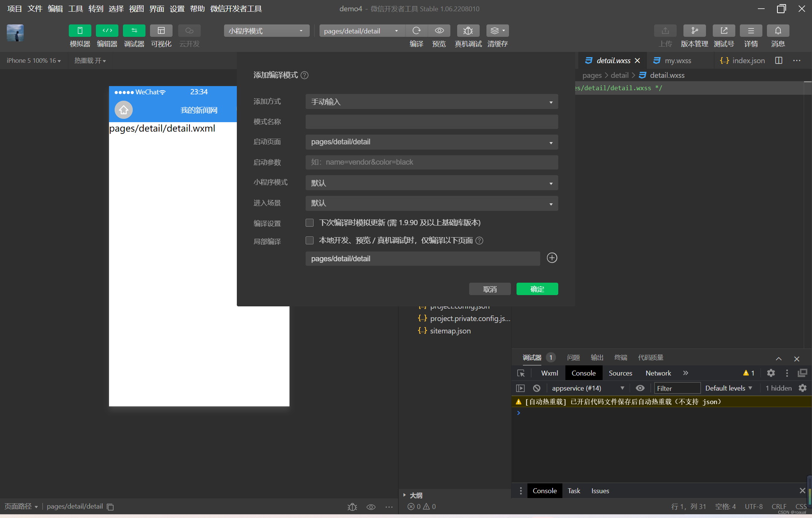Enable simulate update on next compile checkbox
The width and height of the screenshot is (812, 518).
309,223
